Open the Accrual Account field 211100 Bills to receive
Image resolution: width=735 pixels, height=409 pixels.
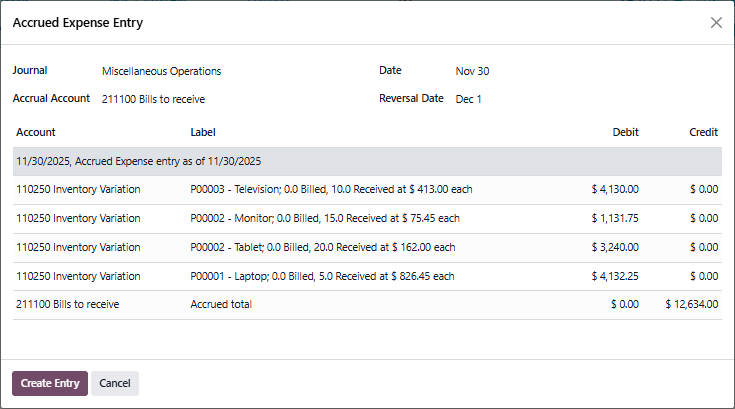154,99
